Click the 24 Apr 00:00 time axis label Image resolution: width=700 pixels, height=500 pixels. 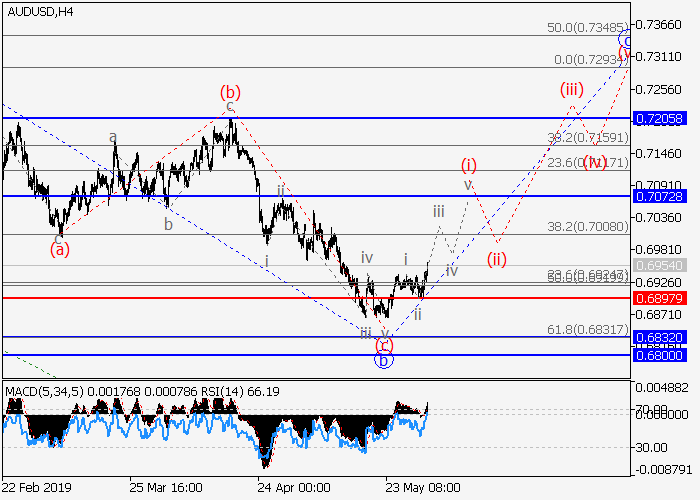(293, 488)
